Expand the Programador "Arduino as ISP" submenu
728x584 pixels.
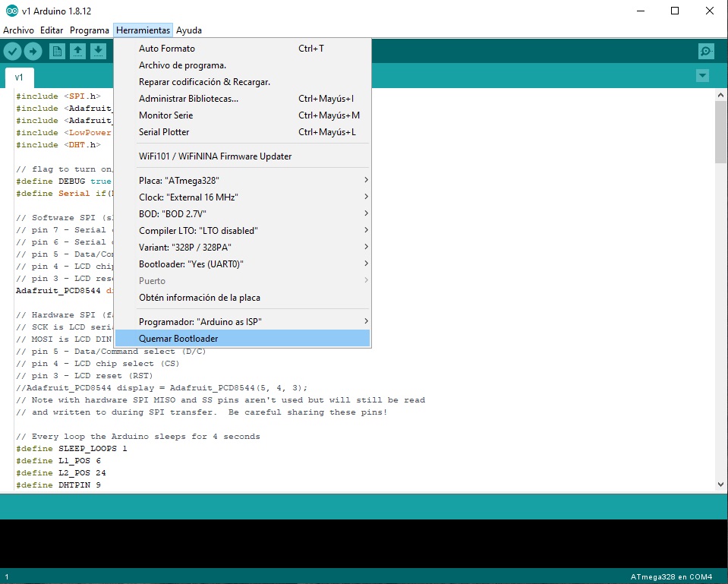click(242, 321)
